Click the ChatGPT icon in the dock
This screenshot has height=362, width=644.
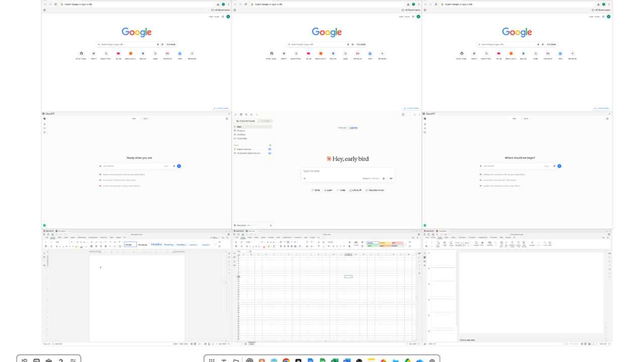(x=250, y=360)
